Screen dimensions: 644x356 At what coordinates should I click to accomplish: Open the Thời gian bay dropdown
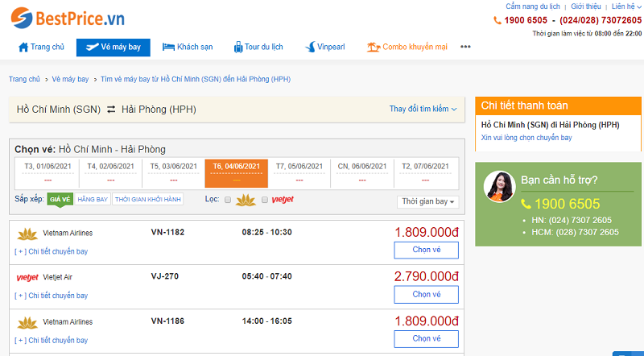coord(427,201)
